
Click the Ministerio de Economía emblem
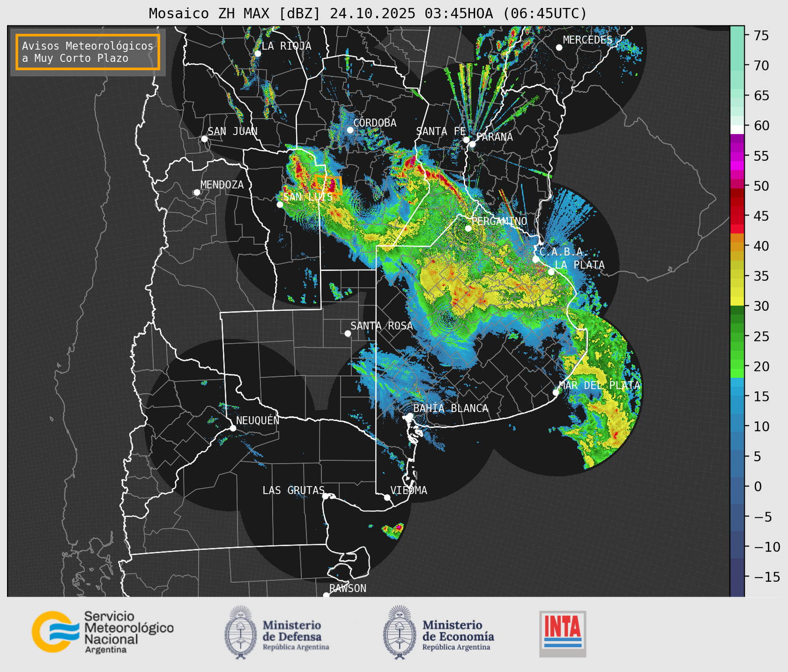[400, 632]
